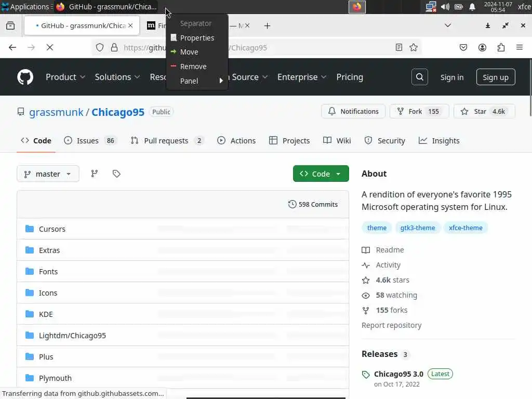This screenshot has width=532, height=399.
Task: View branches using the branch icon
Action: [95, 174]
